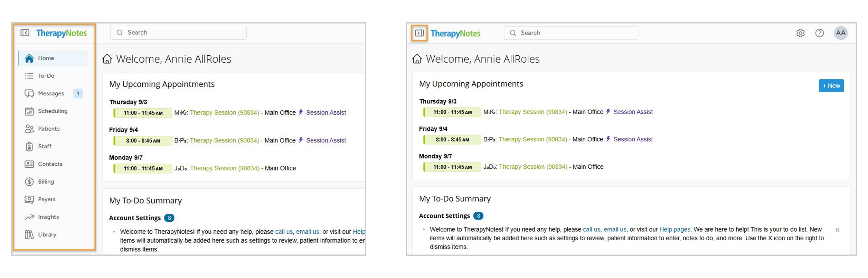The height and width of the screenshot is (278, 868).
Task: Click the Contacts card icon
Action: point(29,164)
